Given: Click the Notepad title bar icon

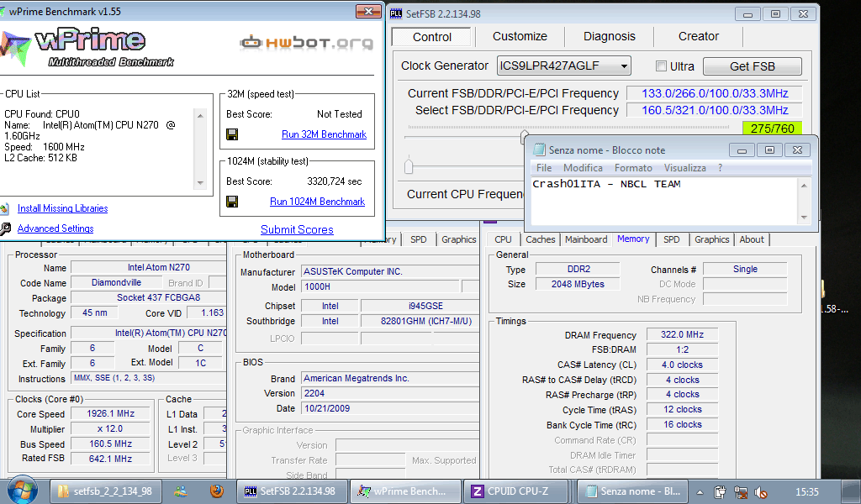Looking at the screenshot, I should [x=539, y=150].
